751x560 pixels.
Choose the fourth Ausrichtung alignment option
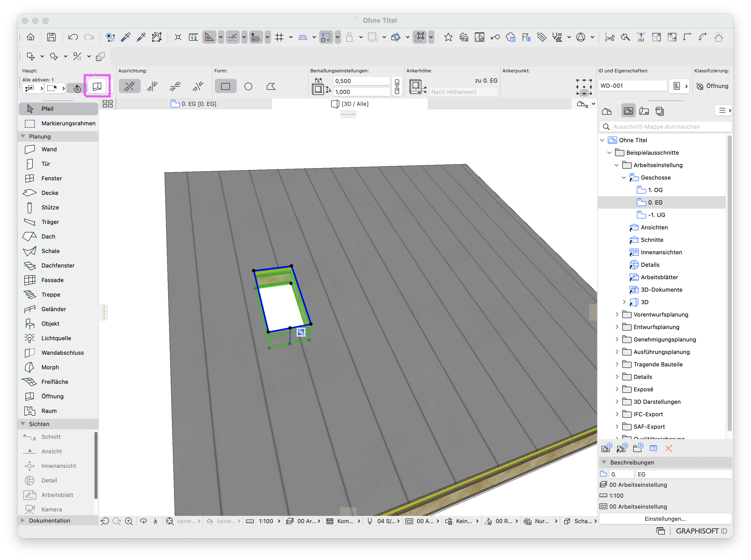click(x=197, y=86)
